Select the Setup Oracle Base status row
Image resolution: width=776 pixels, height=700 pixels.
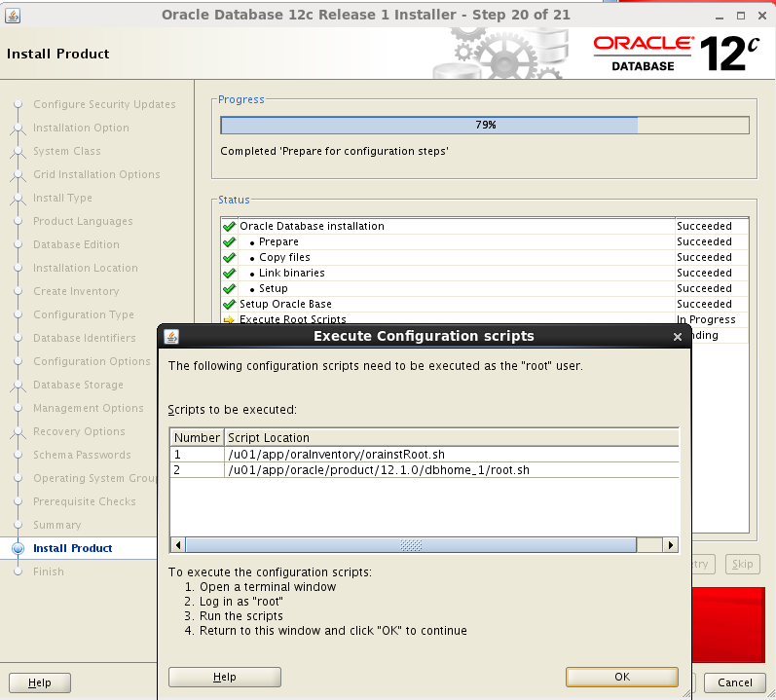tap(485, 304)
